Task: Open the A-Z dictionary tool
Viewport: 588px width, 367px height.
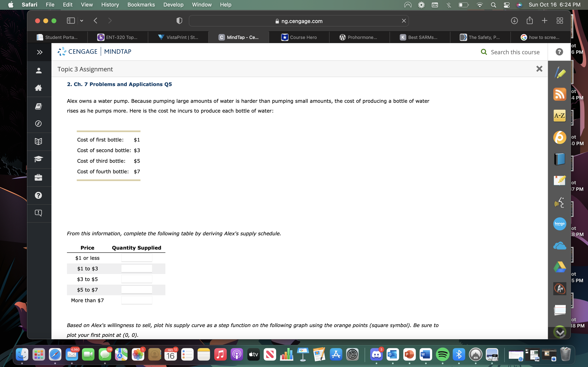Action: 560,116
